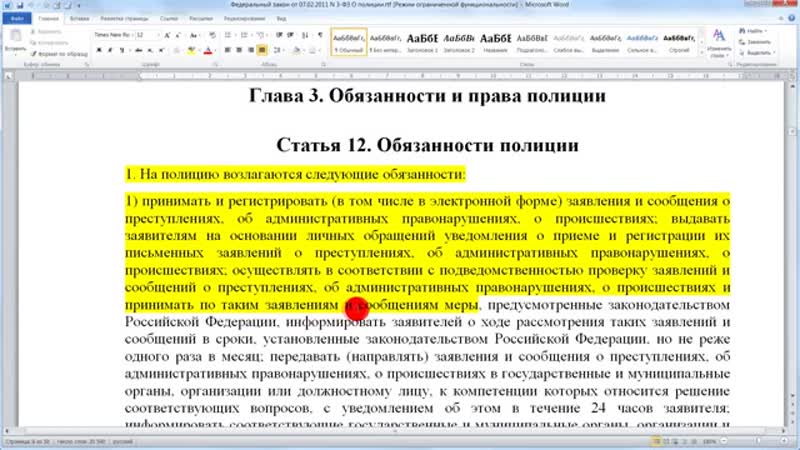Image resolution: width=800 pixels, height=450 pixels.
Task: Apply the Заголовок 2 style
Action: click(459, 42)
